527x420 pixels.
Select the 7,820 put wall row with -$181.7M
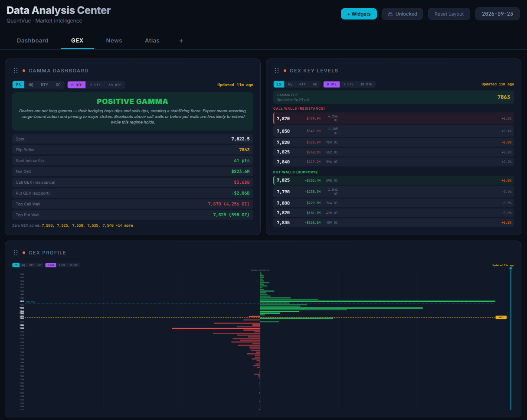(x=393, y=213)
